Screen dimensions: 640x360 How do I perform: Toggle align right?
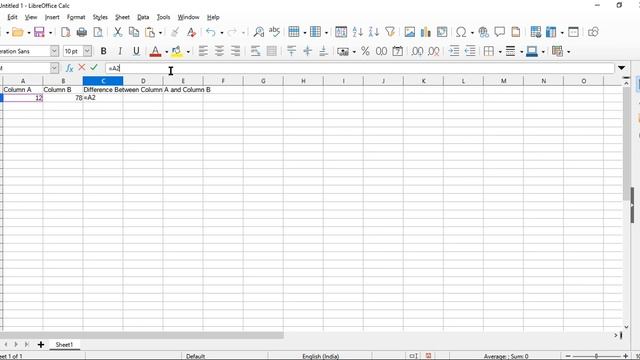[x=236, y=51]
